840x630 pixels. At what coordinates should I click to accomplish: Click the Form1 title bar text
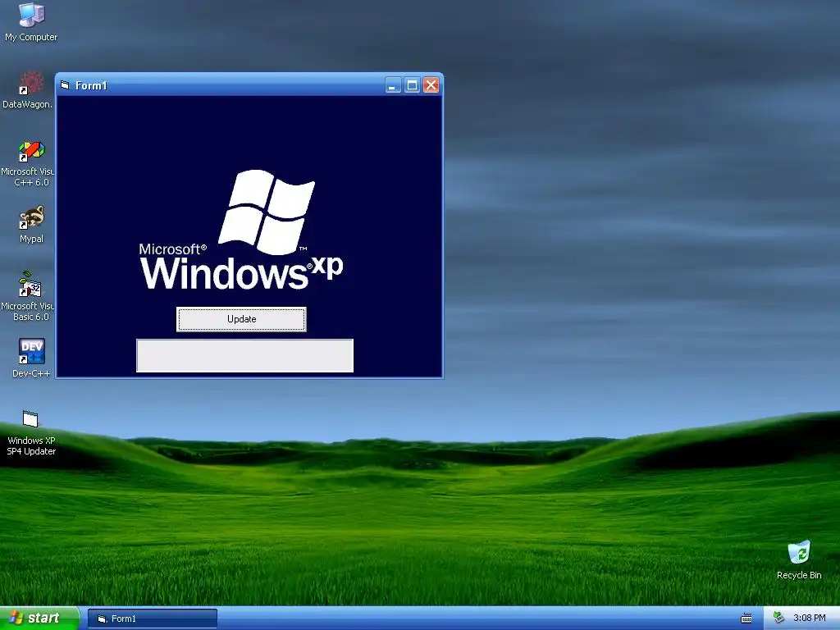[91, 85]
